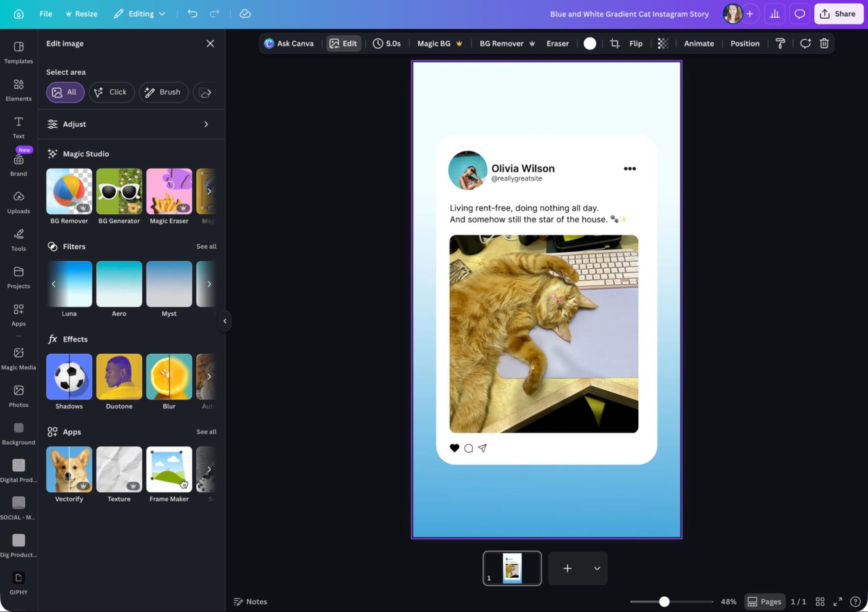868x612 pixels.
Task: Open the add page dropdown arrow
Action: (x=596, y=568)
